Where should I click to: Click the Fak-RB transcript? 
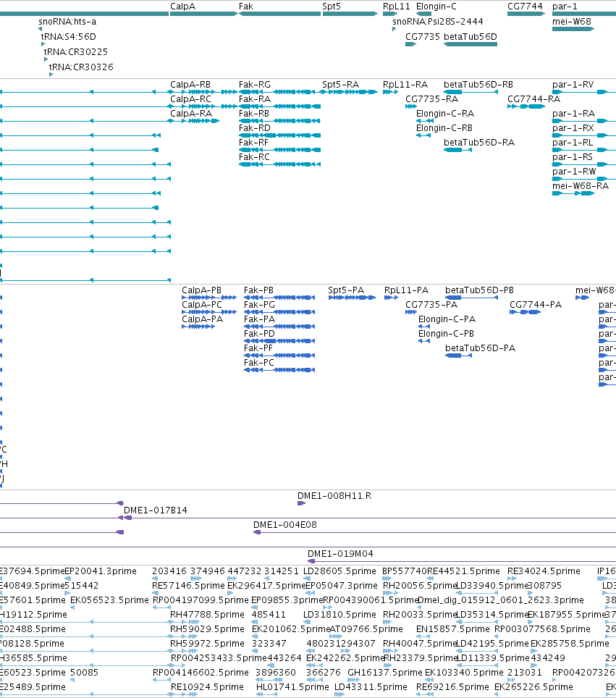(x=279, y=121)
